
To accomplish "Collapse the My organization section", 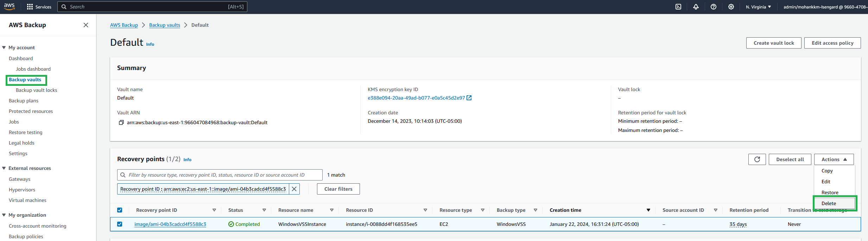I will pos(4,215).
